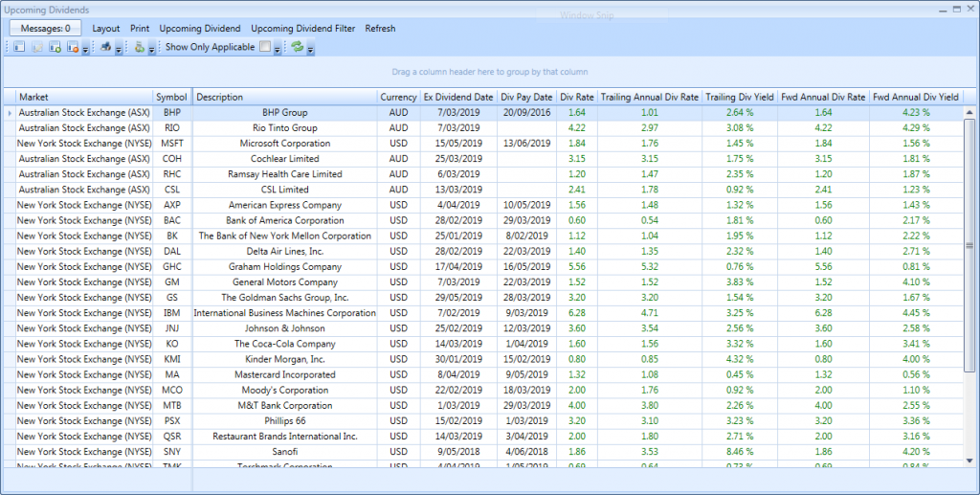
Task: Open the refresh toolbar overflow dropdown
Action: [311, 49]
